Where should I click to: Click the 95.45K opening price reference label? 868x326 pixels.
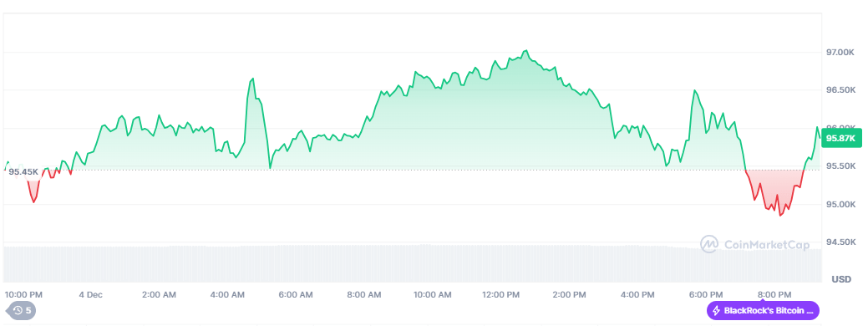click(x=23, y=171)
